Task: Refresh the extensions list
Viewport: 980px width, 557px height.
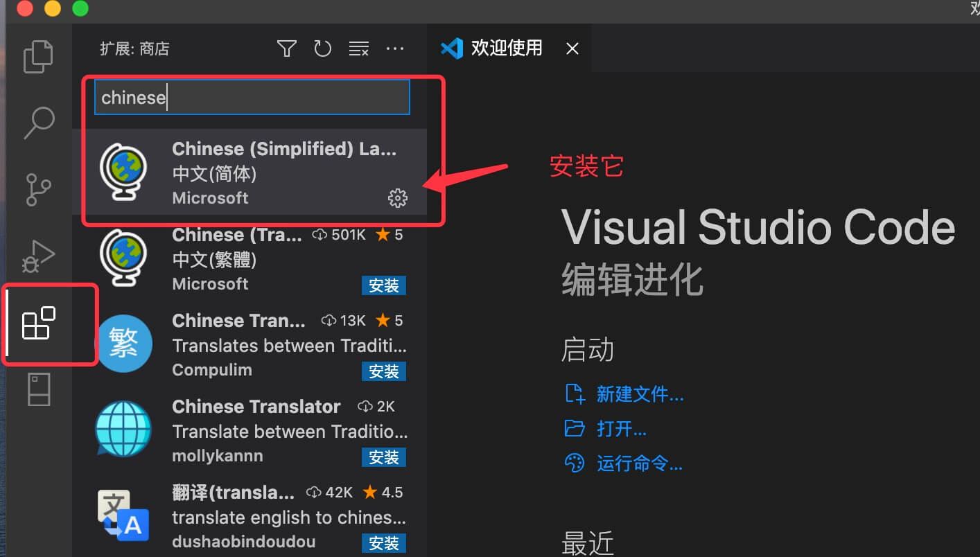Action: pyautogui.click(x=322, y=48)
